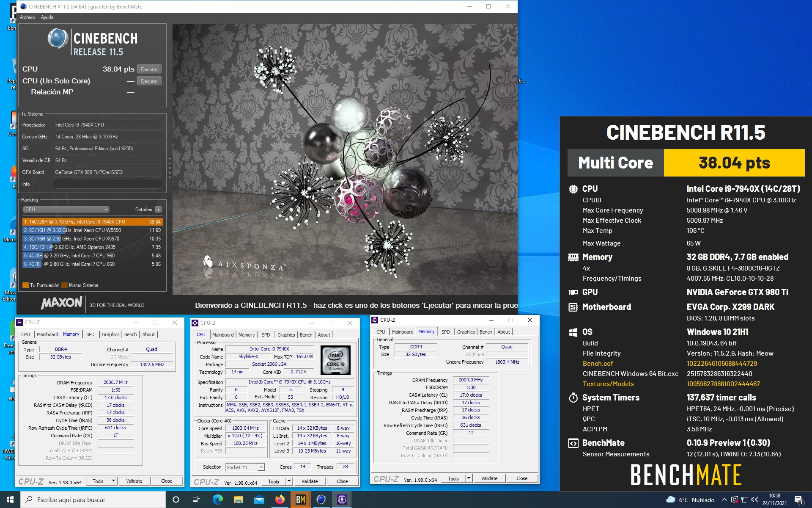Switch to CPU-Z via its taskbar icon
Viewport: 812px width, 508px height.
pyautogui.click(x=342, y=500)
